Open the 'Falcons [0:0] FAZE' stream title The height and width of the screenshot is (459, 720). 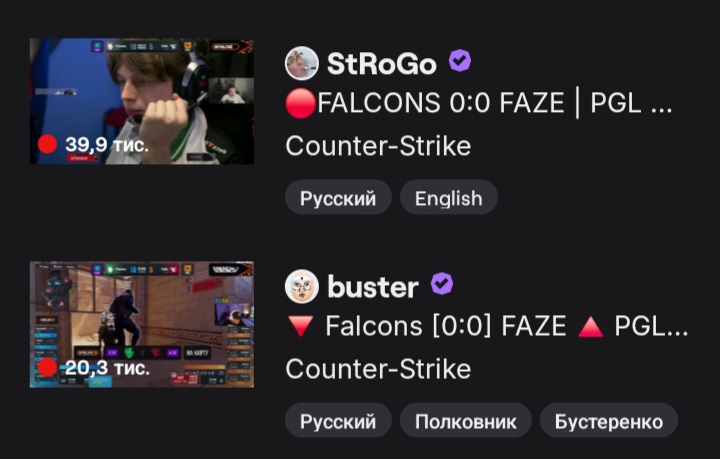tap(487, 326)
